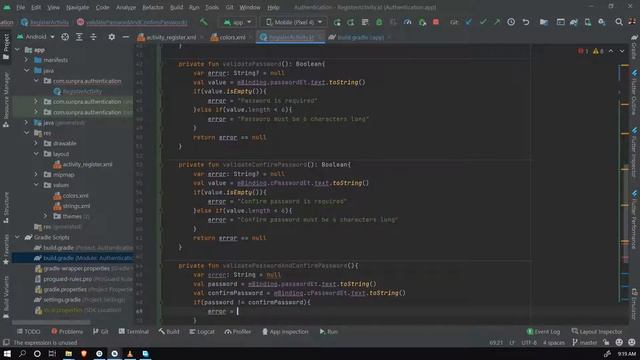Open the Analyze menu
This screenshot has height=360, width=640.
coord(126,7)
